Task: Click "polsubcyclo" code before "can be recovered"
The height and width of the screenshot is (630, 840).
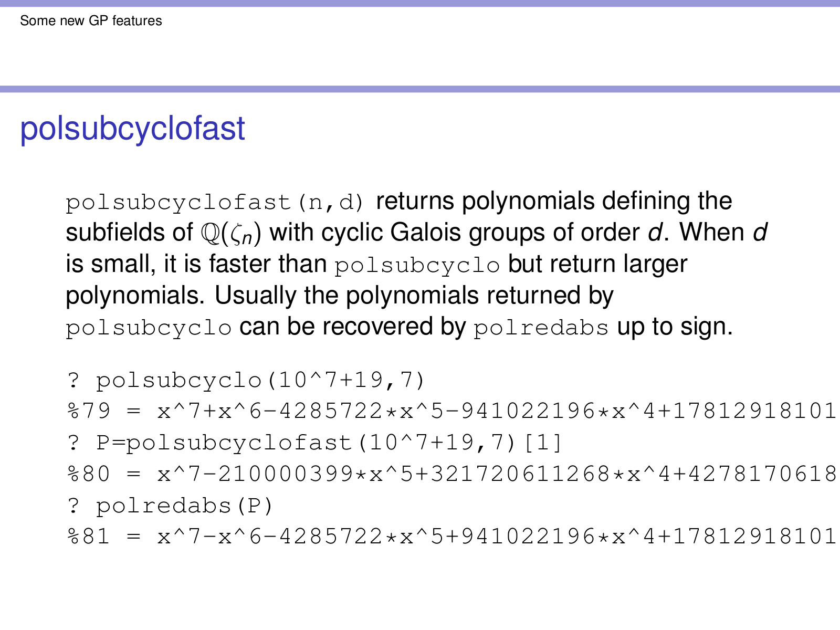Action: point(149,328)
